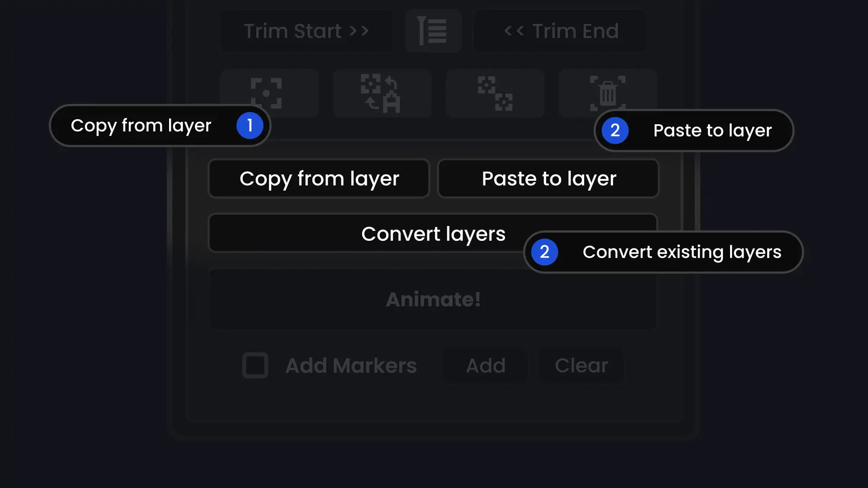This screenshot has height=488, width=868.
Task: Click the trash can inside the delete button
Action: coord(607,94)
